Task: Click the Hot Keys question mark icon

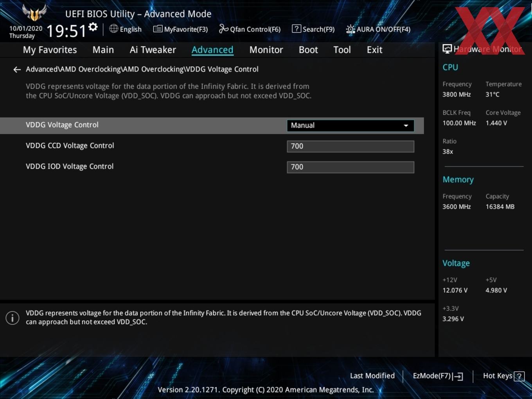Action: pyautogui.click(x=519, y=376)
